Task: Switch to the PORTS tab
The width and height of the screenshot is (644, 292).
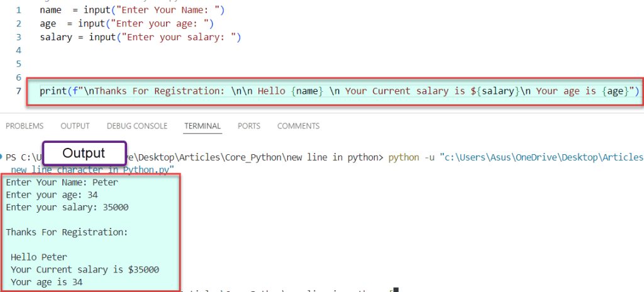Action: [249, 126]
